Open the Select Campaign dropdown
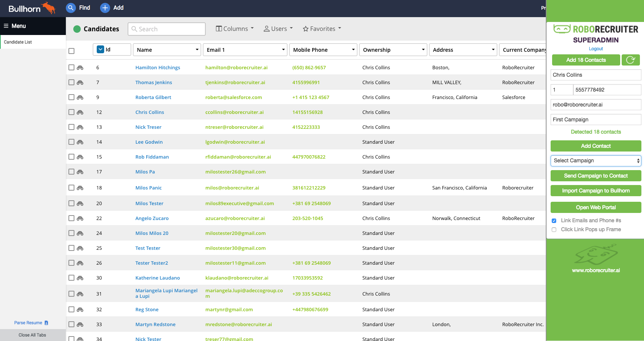The image size is (644, 341). click(x=596, y=161)
